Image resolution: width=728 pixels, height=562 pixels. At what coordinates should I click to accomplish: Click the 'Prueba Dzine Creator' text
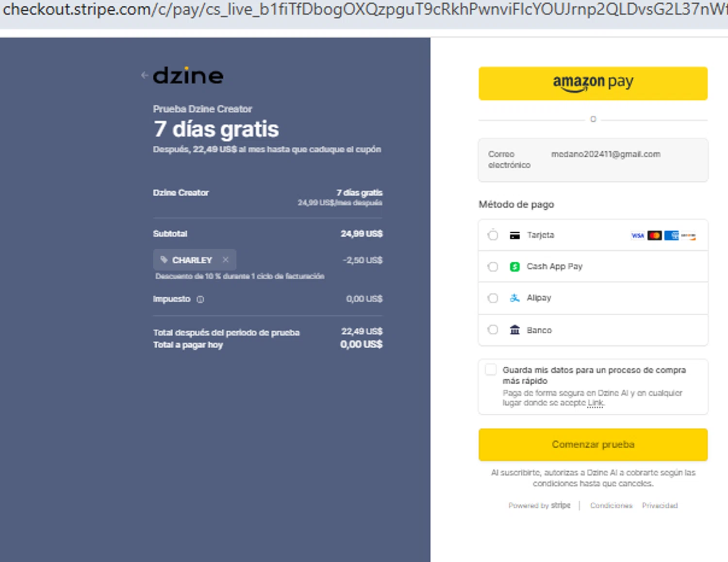pyautogui.click(x=202, y=109)
